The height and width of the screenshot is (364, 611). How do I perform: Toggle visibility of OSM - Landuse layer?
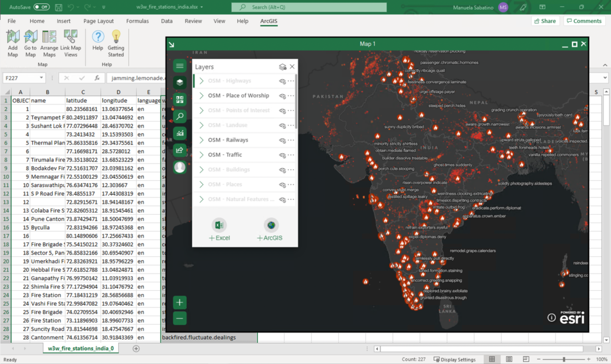[x=283, y=125]
